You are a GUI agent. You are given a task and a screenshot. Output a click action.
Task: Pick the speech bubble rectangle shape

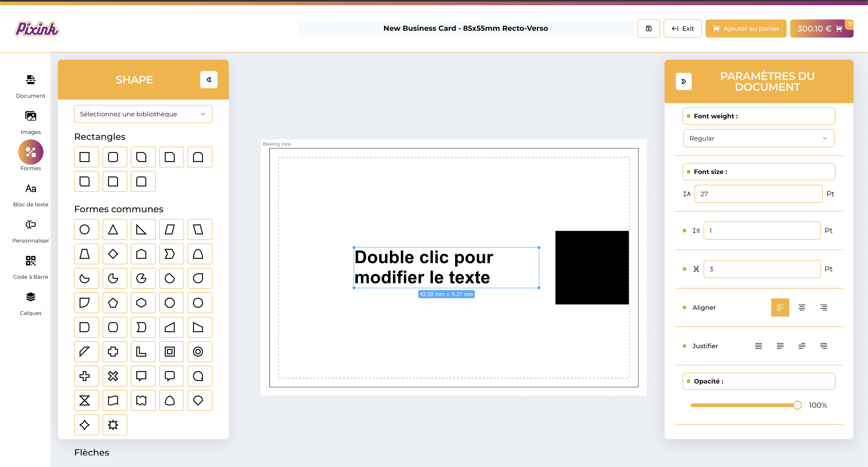(141, 376)
